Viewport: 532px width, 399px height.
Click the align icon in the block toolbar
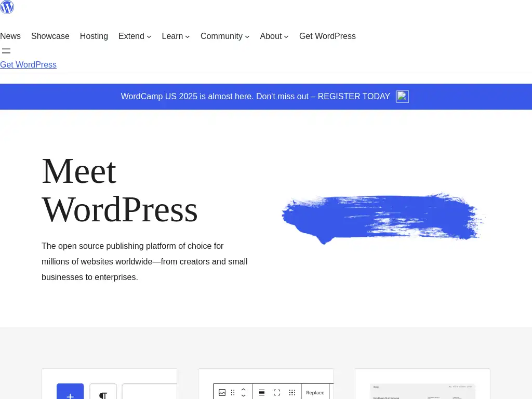[262, 392]
